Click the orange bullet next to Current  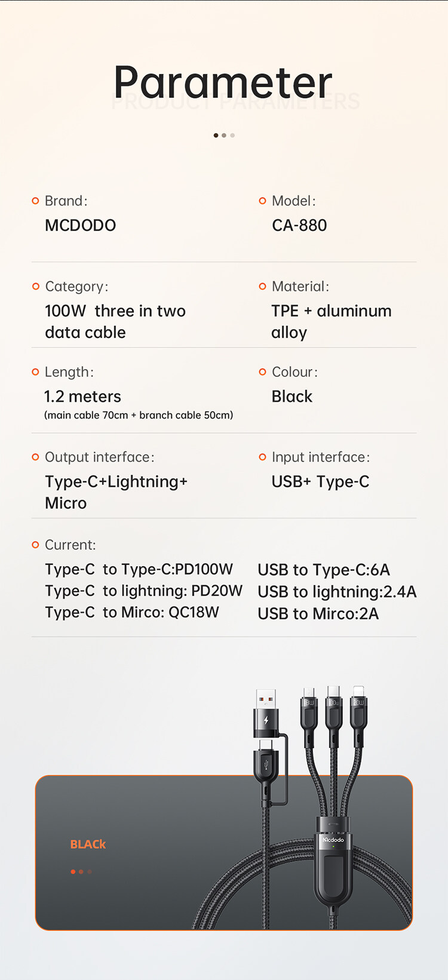pos(35,545)
